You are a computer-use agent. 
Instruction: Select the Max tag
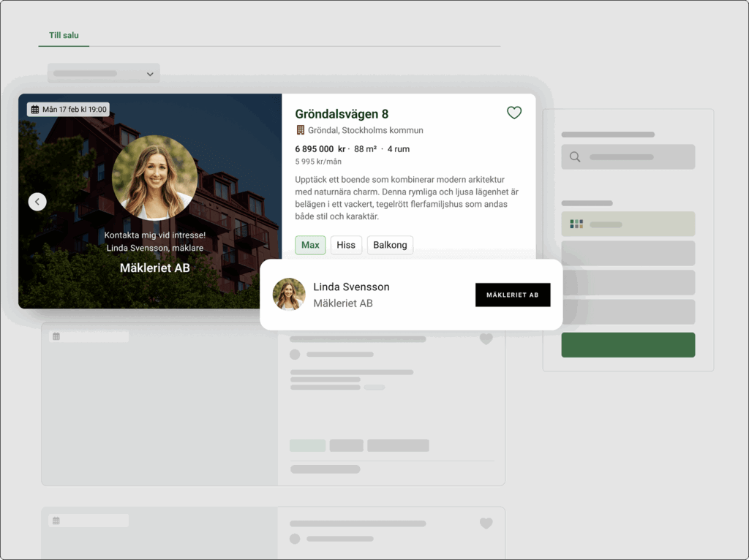tap(310, 245)
